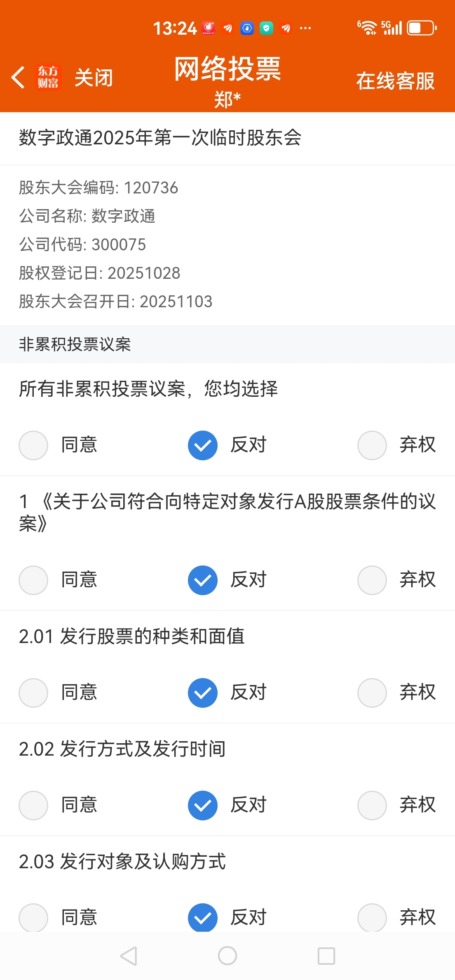Tap the back arrow icon

[18, 78]
